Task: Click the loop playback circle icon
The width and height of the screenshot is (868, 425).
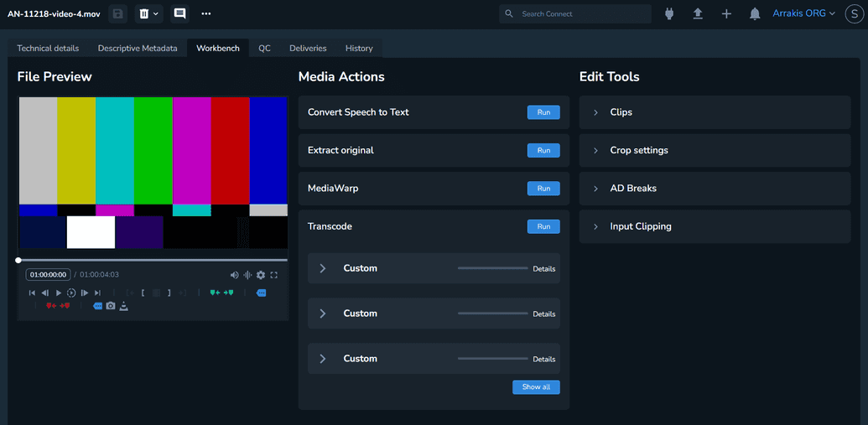Action: tap(71, 293)
